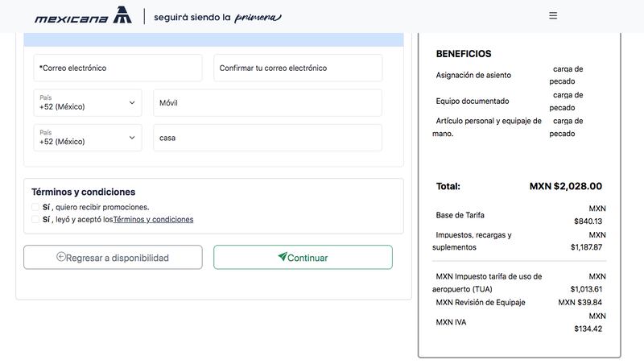The image size is (644, 364).
Task: Click Regresar a disponibilidad button
Action: [x=113, y=257]
